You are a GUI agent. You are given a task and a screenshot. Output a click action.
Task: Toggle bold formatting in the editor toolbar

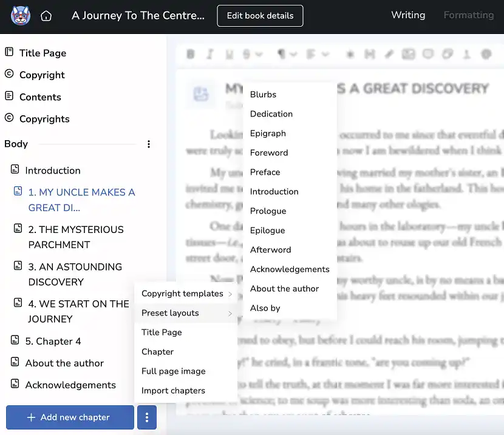[x=191, y=53]
